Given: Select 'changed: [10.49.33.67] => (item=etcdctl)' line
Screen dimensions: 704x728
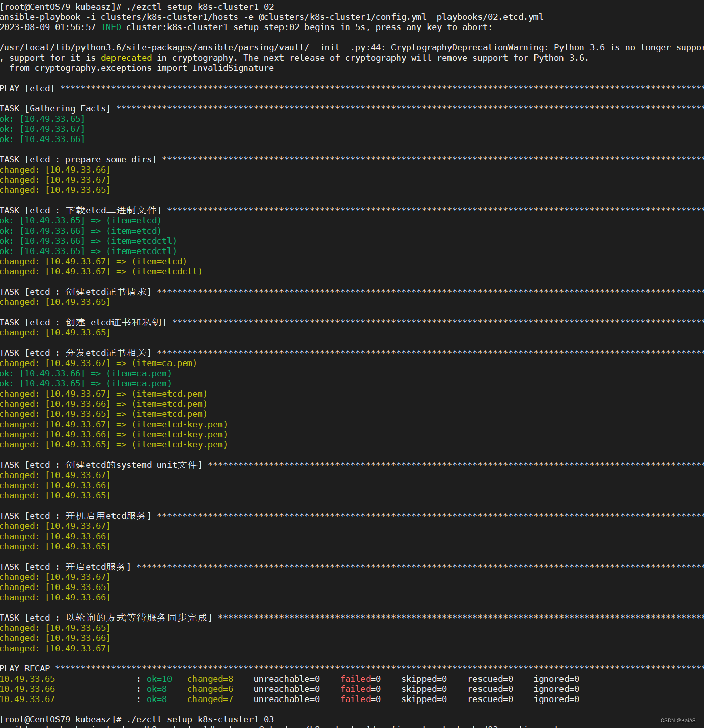Looking at the screenshot, I should coord(101,271).
